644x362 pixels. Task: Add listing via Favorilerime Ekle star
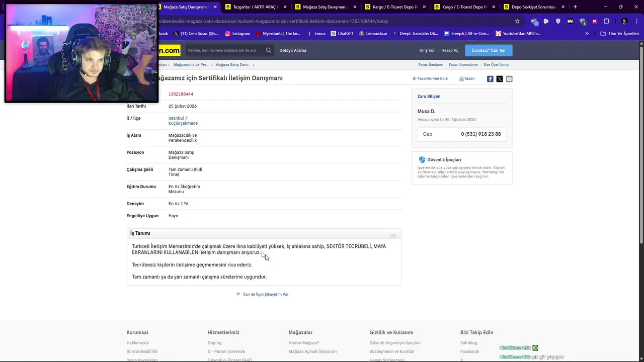(x=430, y=78)
